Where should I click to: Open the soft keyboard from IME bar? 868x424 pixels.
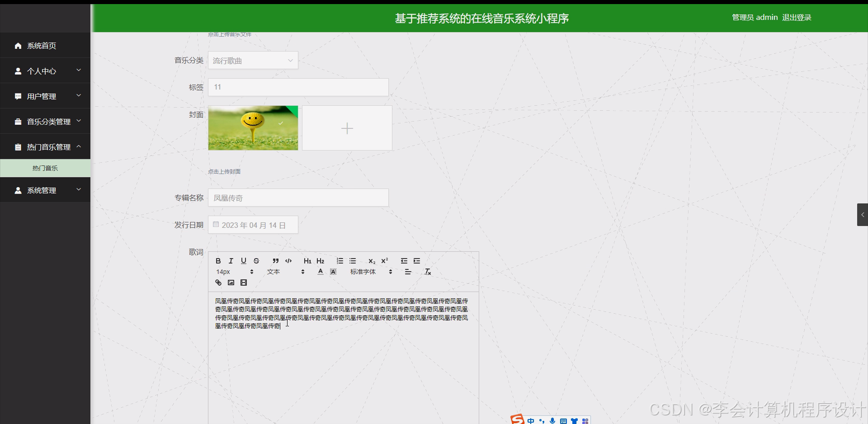[x=563, y=421]
